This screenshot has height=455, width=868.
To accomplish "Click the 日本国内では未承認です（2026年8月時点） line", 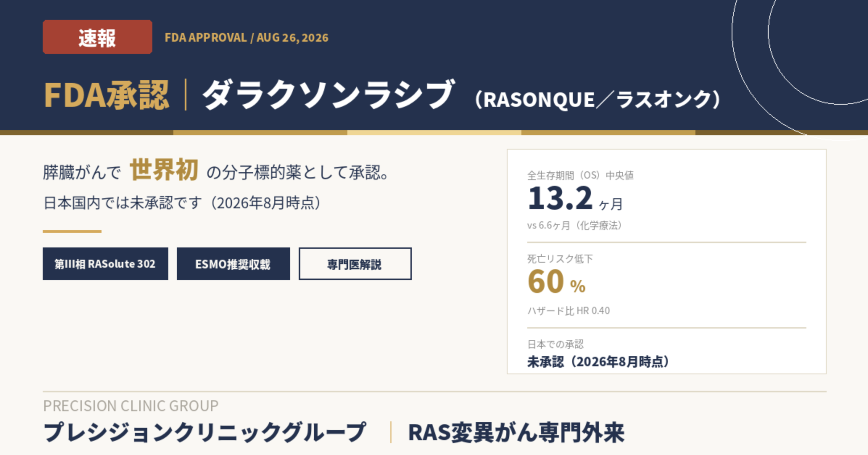I will tap(182, 203).
